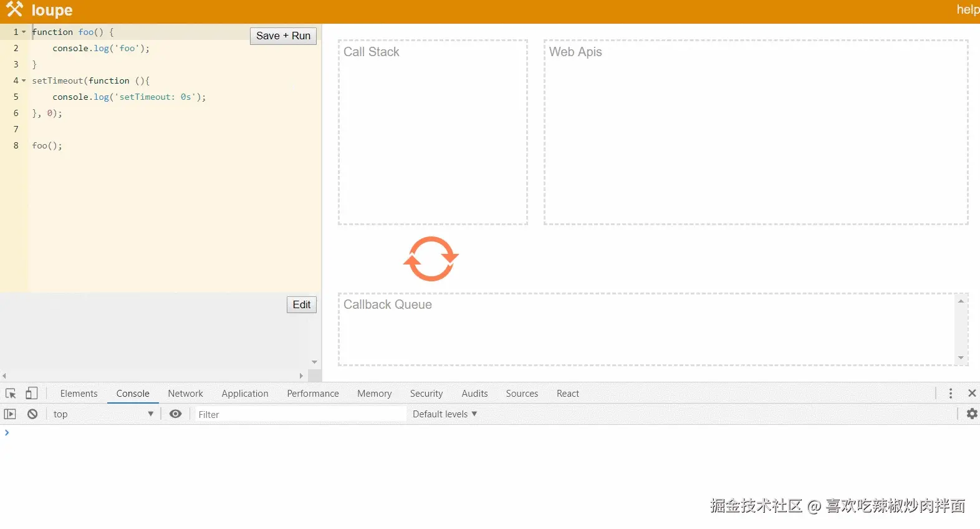Switch to the Network tab
Viewport: 980px width, 529px height.
coord(186,394)
